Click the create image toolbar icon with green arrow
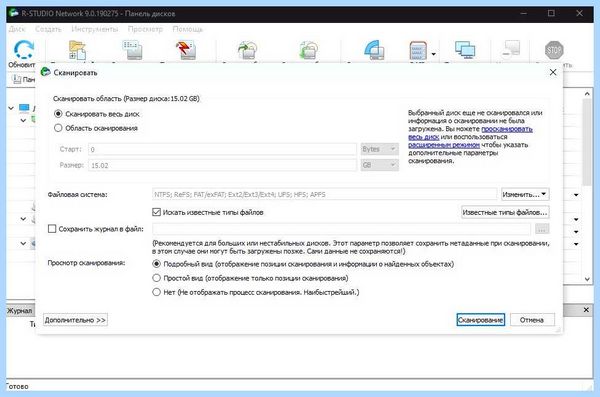 coord(247,50)
